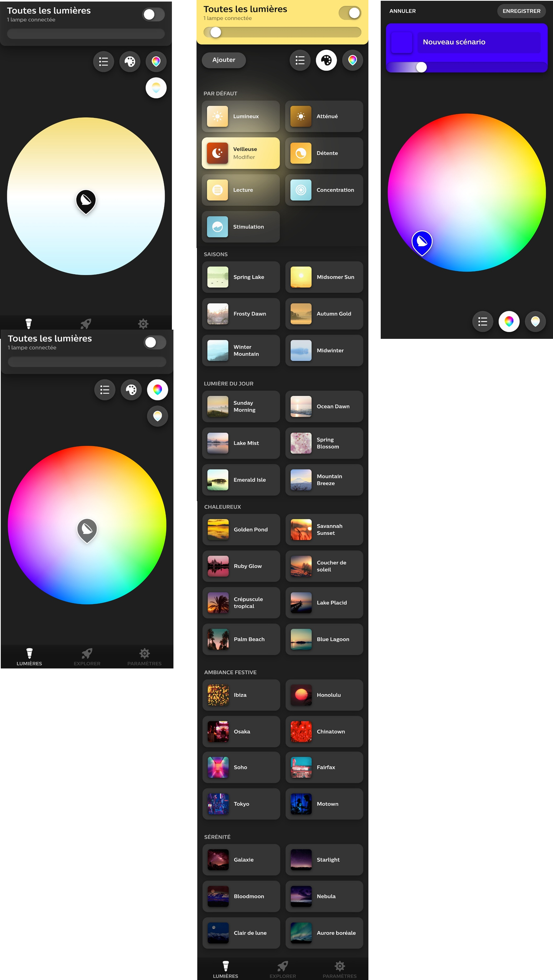Choose the Winter Mountain scene
The height and width of the screenshot is (980, 553).
[x=241, y=350]
